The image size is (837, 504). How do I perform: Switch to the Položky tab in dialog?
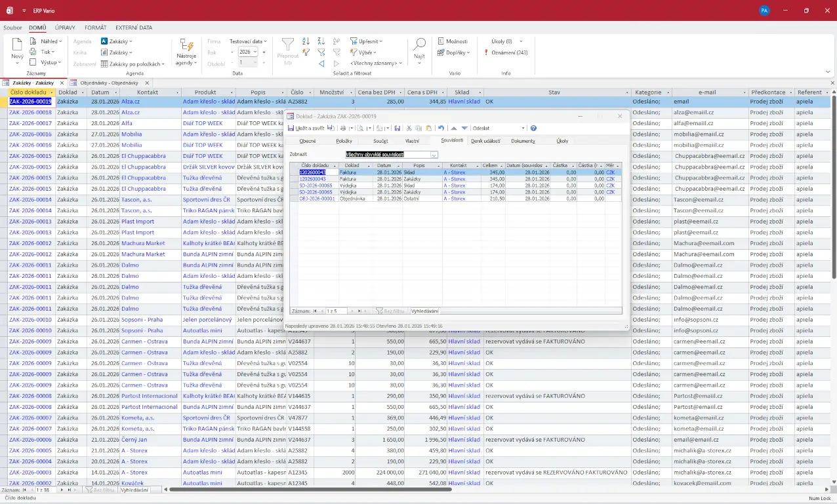pyautogui.click(x=344, y=141)
